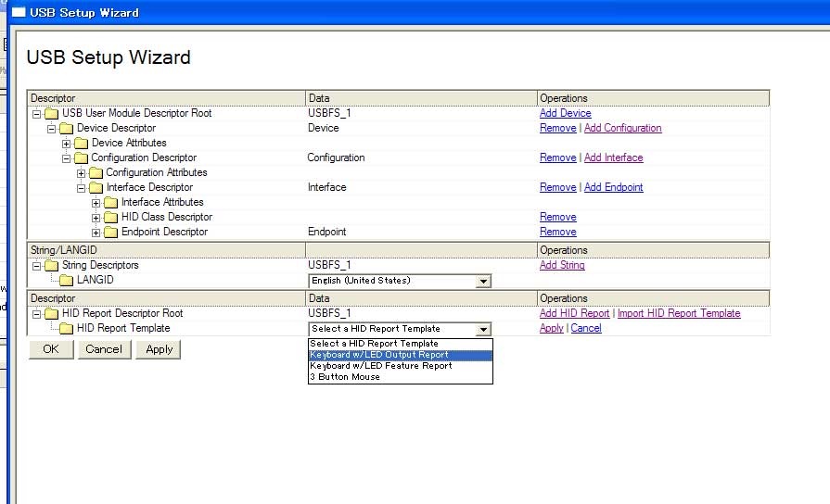Click the USB Setup Wizard title bar icon

click(19, 13)
